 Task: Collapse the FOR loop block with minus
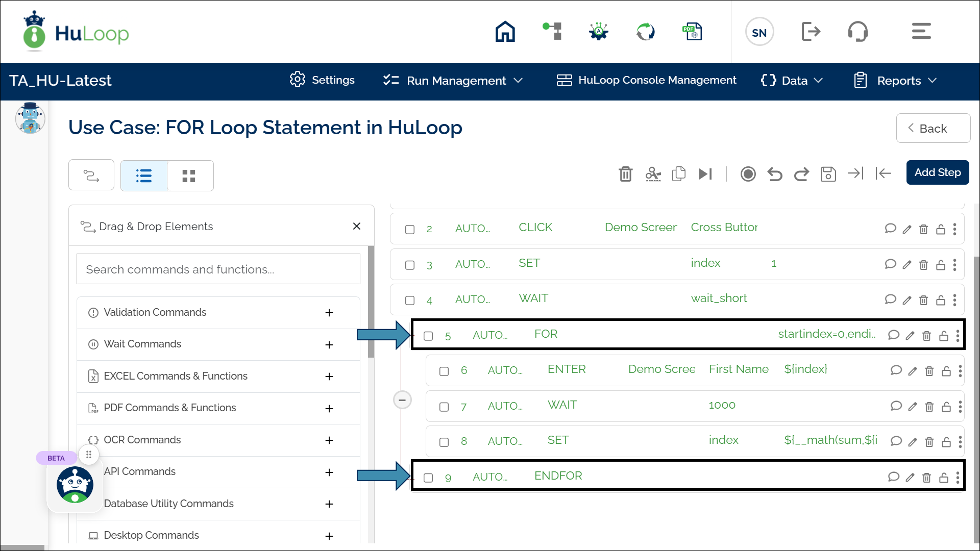[x=402, y=400]
